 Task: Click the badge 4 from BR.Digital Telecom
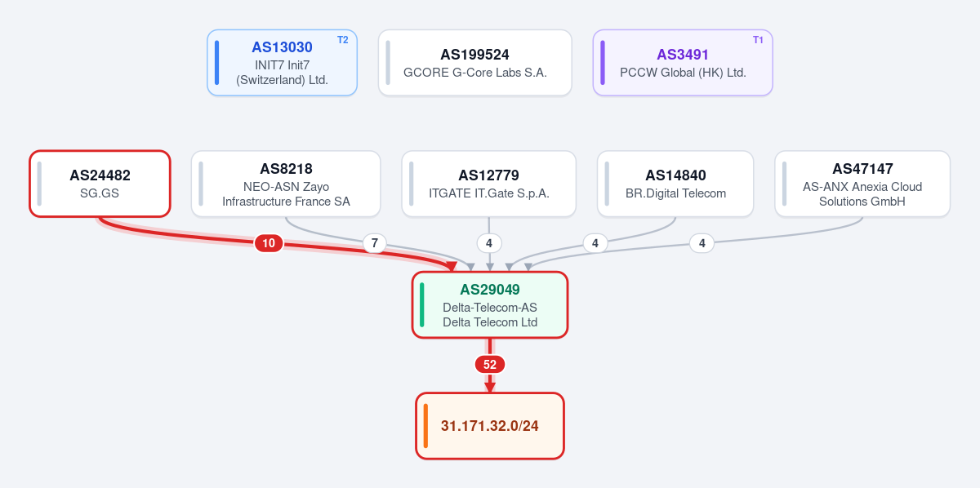[x=595, y=242]
